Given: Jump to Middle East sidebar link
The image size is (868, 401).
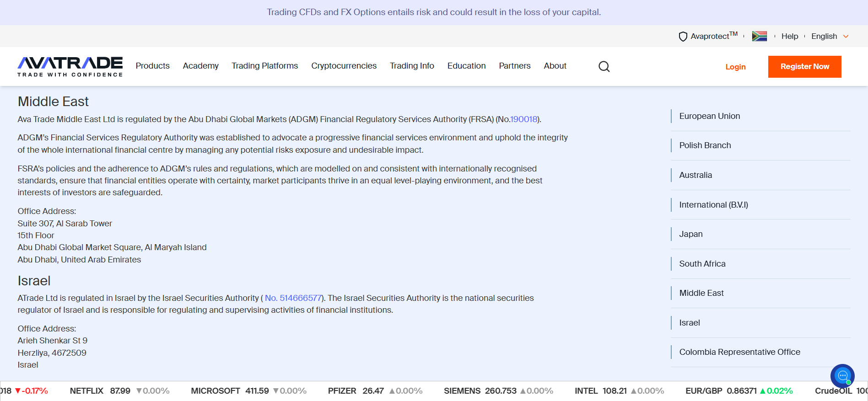Looking at the screenshot, I should tap(701, 293).
